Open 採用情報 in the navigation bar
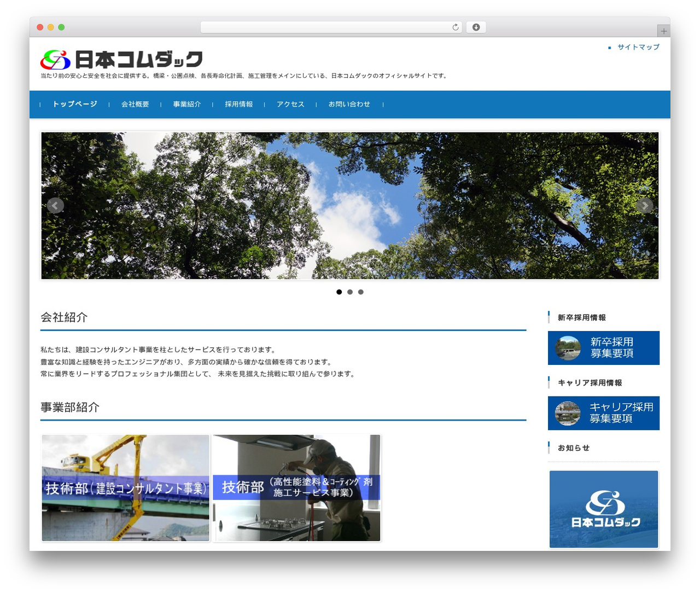The image size is (700, 593). [x=239, y=104]
